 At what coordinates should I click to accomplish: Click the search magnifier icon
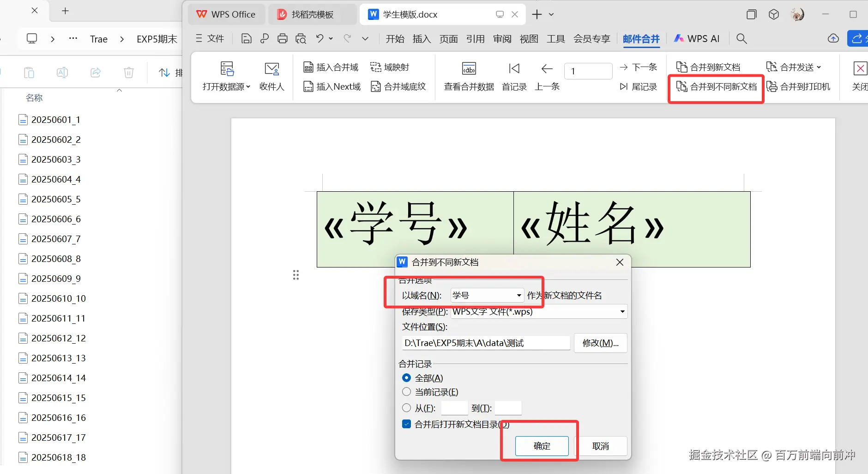pyautogui.click(x=741, y=39)
